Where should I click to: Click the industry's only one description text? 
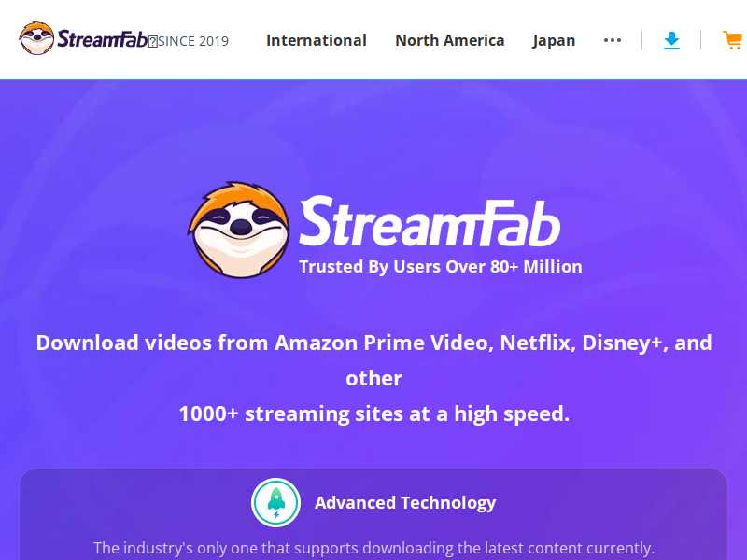pos(374,548)
